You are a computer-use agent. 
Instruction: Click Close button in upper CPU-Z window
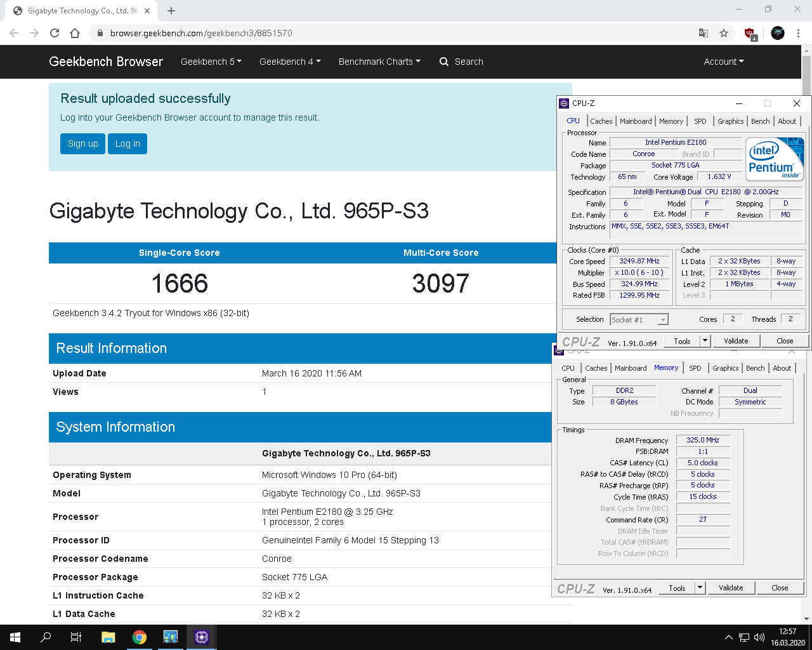pos(785,341)
